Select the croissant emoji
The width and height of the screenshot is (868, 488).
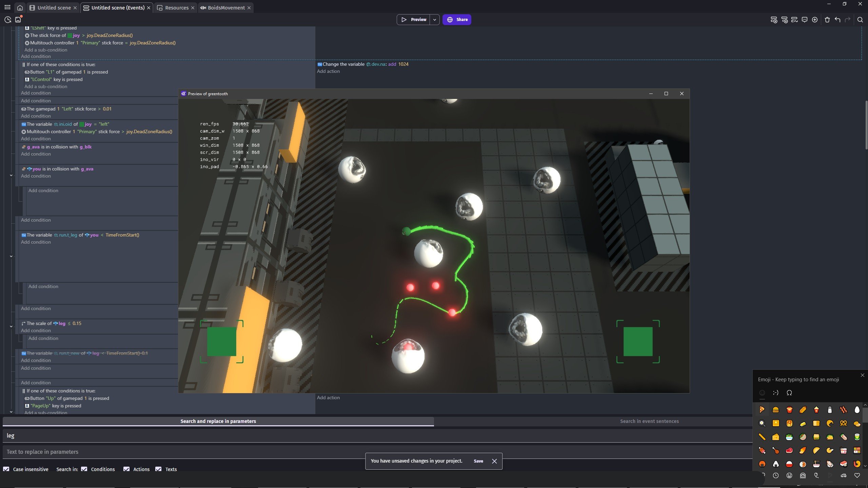click(x=830, y=423)
